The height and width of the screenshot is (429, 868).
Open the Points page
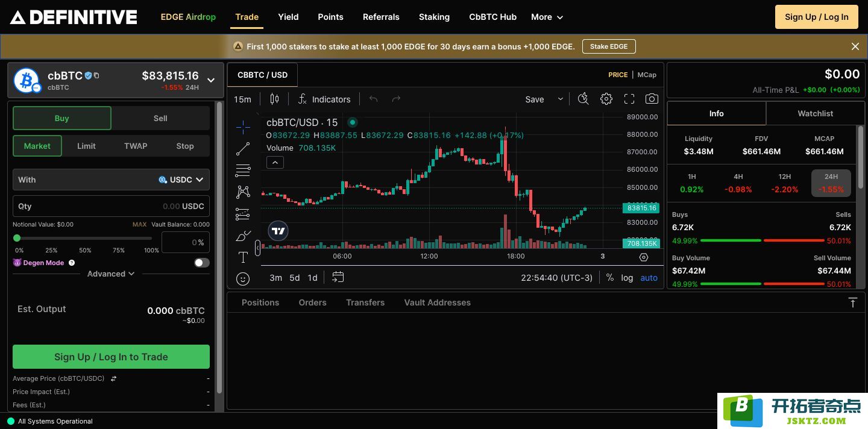pos(330,17)
